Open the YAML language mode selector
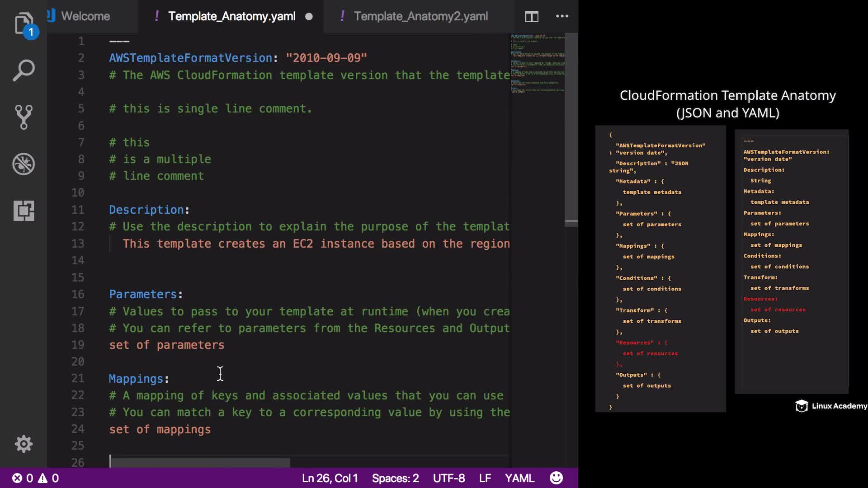868x488 pixels. (x=519, y=478)
